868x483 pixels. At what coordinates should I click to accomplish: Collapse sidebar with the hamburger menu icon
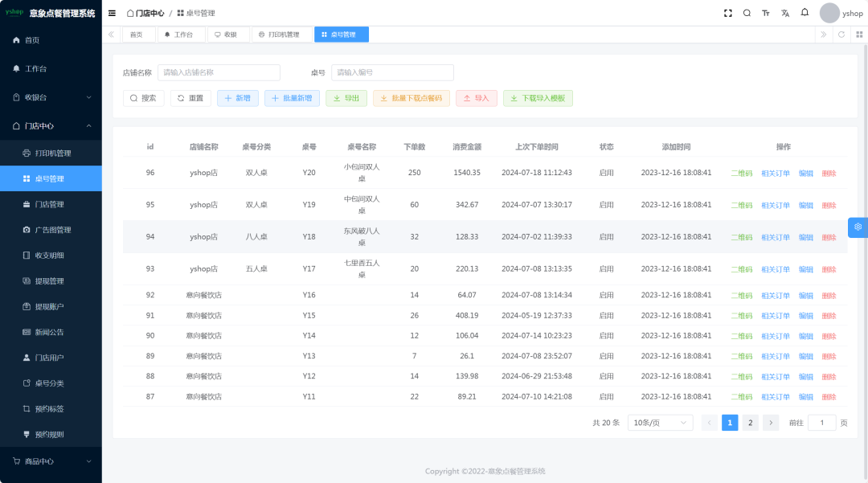(112, 13)
